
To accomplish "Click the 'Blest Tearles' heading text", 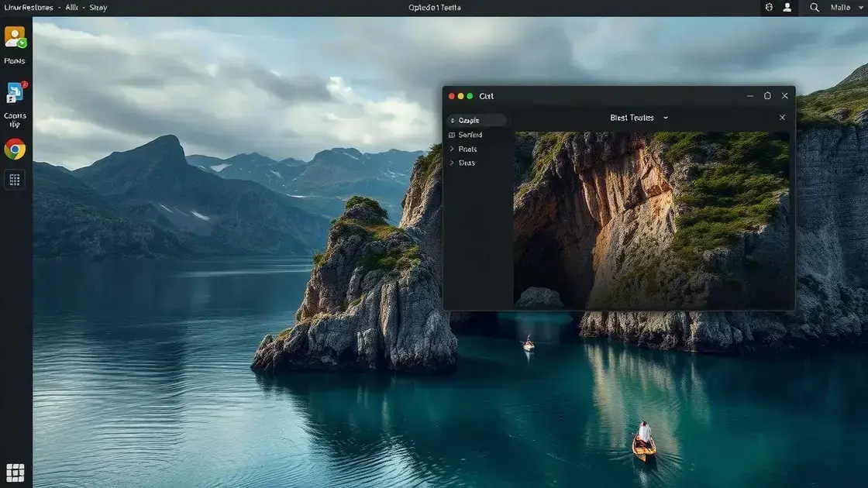I will [632, 118].
